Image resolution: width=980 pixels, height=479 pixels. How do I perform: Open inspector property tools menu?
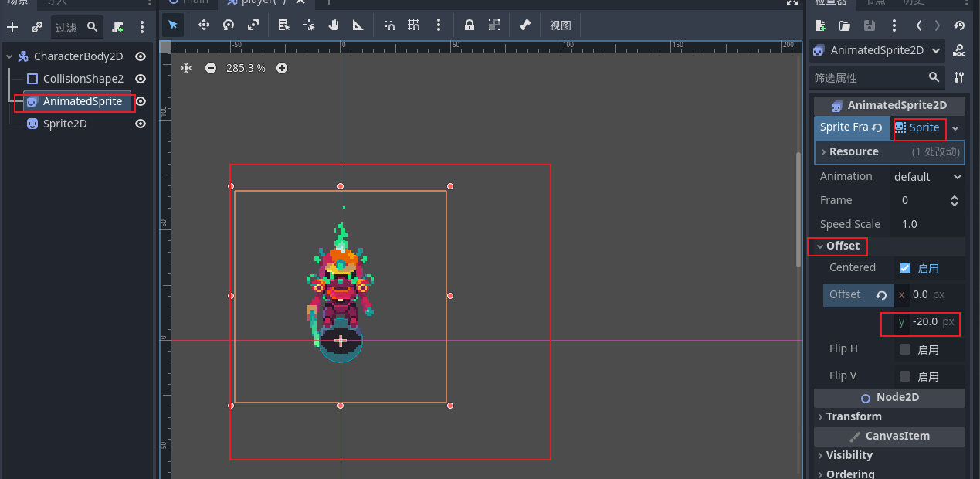pos(958,78)
